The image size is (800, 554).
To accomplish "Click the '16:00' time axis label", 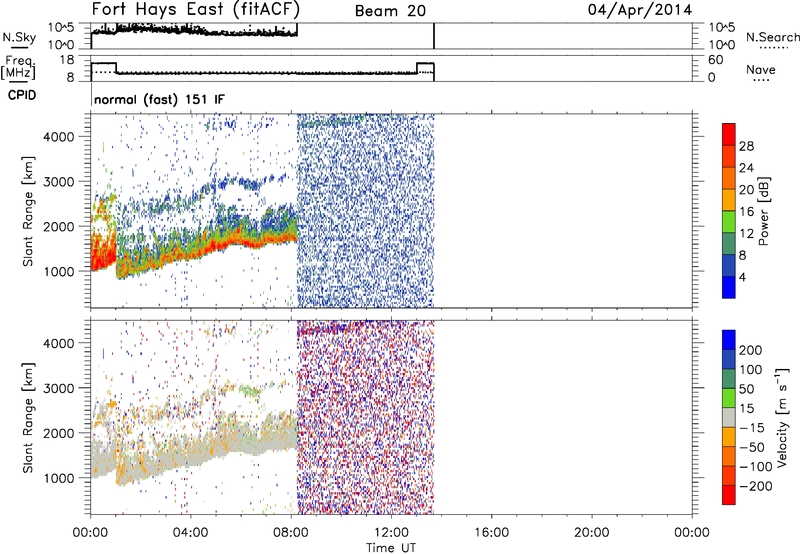I will point(491,533).
